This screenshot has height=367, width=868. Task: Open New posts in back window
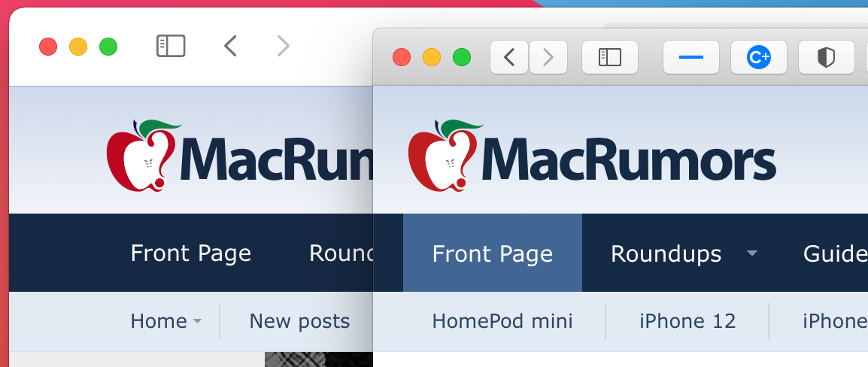[299, 321]
